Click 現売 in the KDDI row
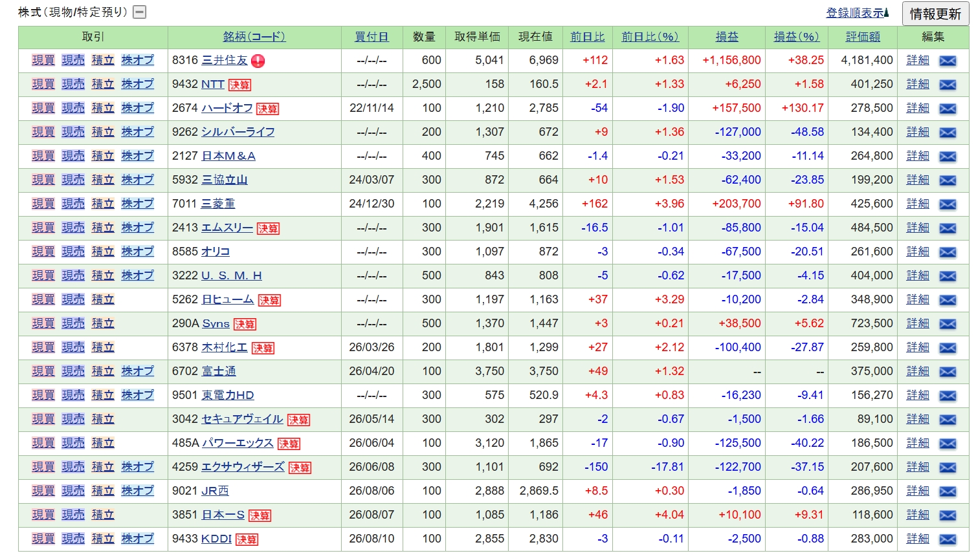 tap(73, 539)
